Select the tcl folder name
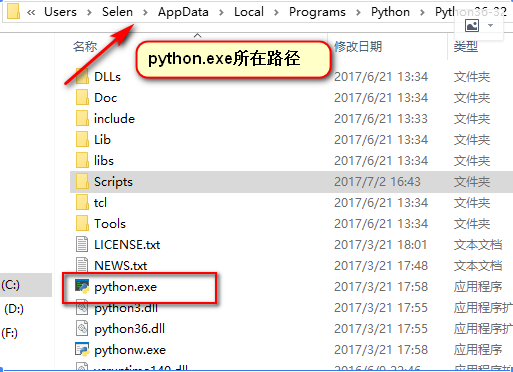This screenshot has width=513, height=372. (100, 203)
